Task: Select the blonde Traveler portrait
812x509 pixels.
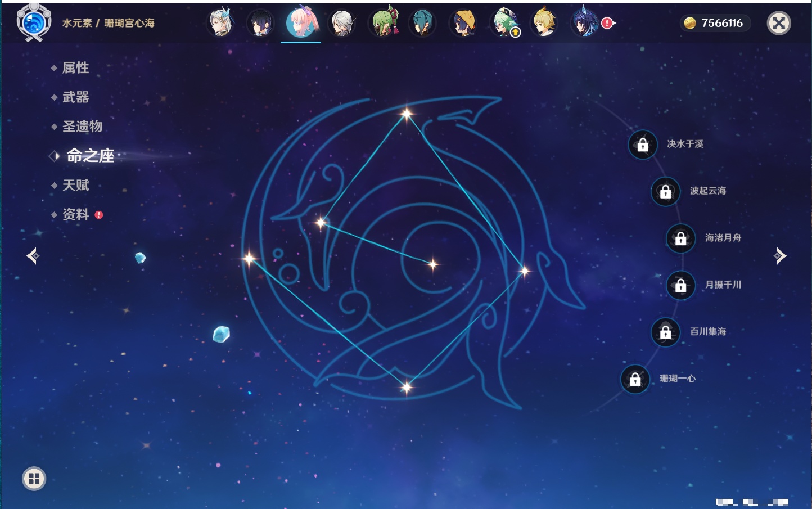Action: [x=544, y=23]
